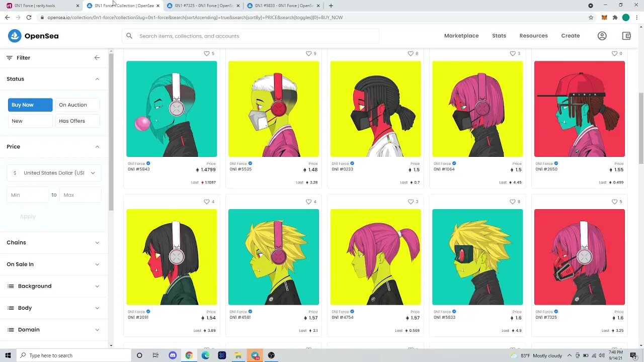644x362 pixels.
Task: Favorite the 0N1 #4754 heart icon
Action: tap(411, 202)
